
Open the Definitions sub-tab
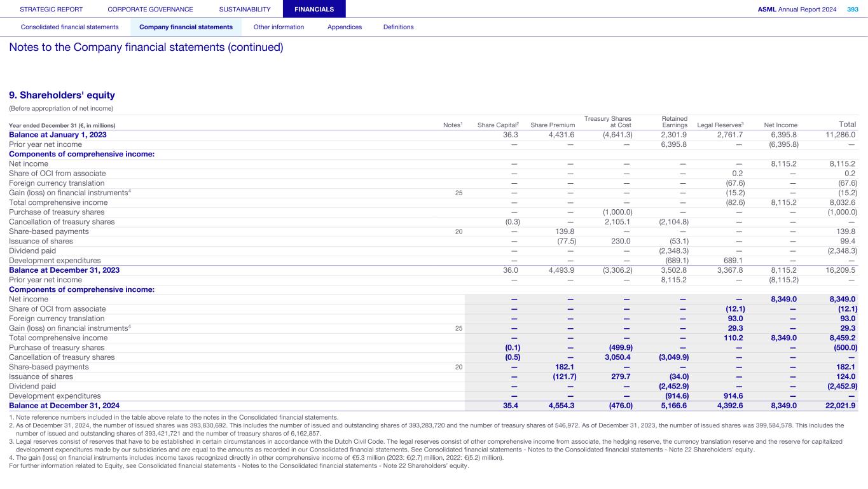tap(398, 27)
